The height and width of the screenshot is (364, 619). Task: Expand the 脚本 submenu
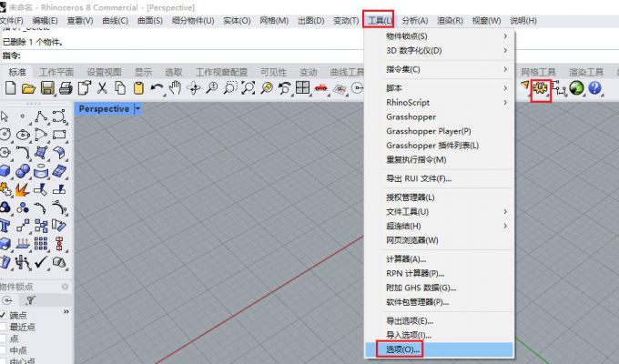440,87
